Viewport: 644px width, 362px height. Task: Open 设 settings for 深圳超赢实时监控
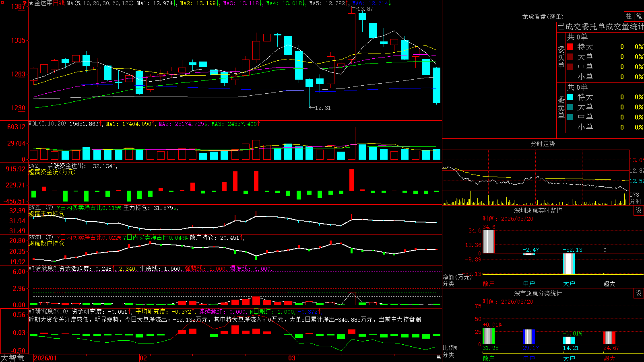click(639, 210)
